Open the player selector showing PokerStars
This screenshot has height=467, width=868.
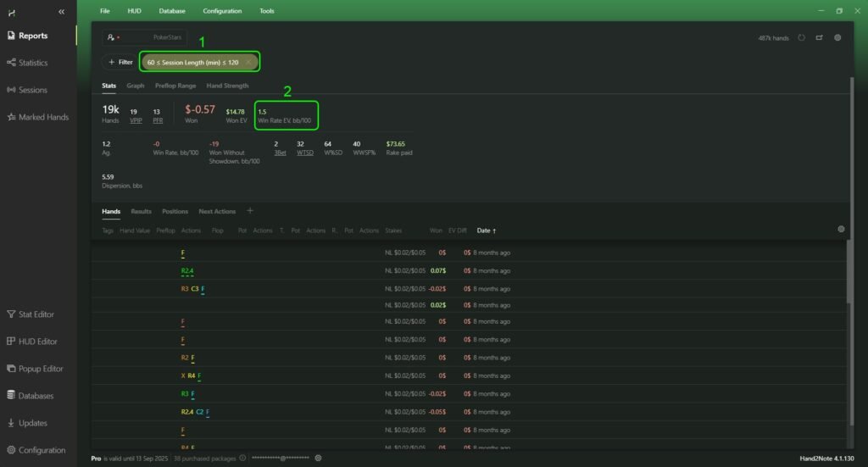pos(145,37)
